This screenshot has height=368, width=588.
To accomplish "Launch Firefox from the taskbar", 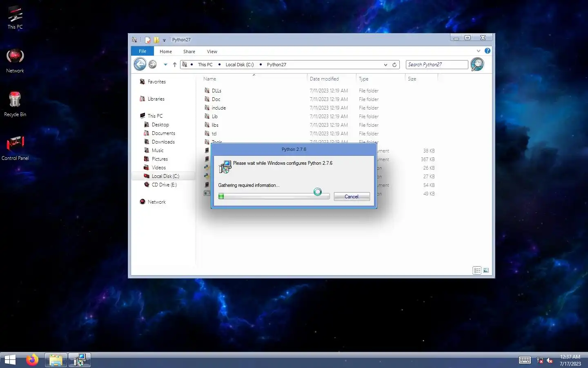I will coord(32,360).
